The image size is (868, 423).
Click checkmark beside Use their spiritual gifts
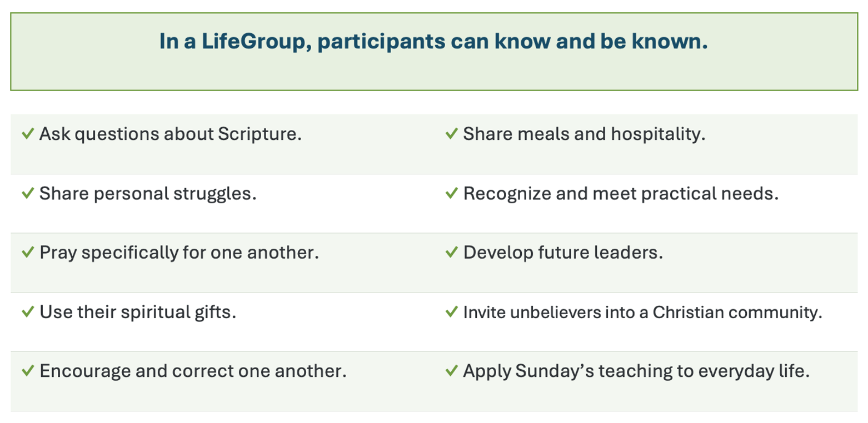pyautogui.click(x=27, y=312)
